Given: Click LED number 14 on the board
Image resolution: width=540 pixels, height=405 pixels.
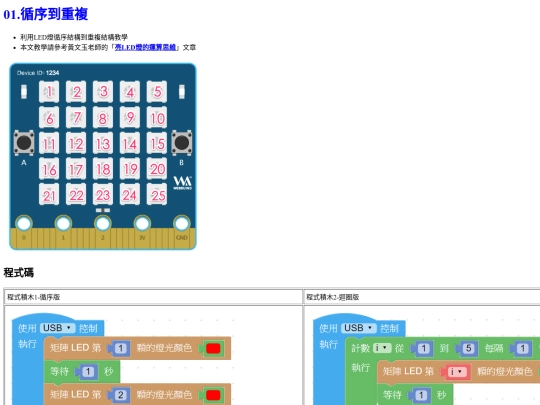Looking at the screenshot, I should point(130,143).
